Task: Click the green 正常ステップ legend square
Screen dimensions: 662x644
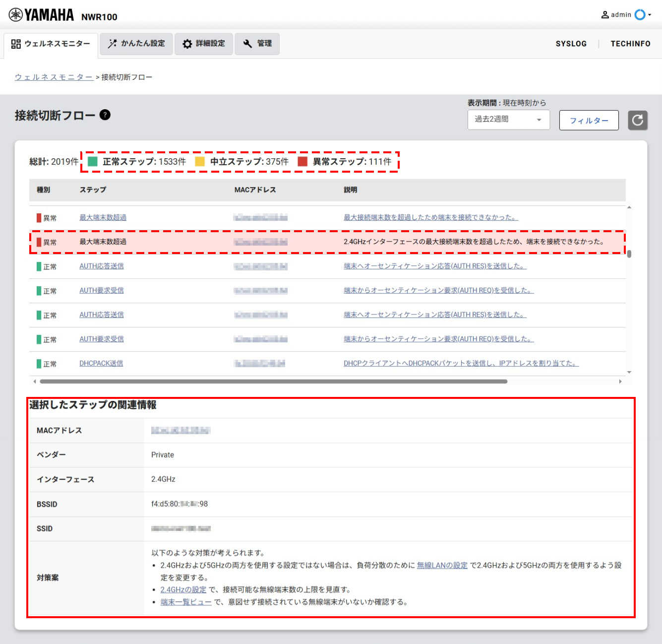Action: [93, 162]
